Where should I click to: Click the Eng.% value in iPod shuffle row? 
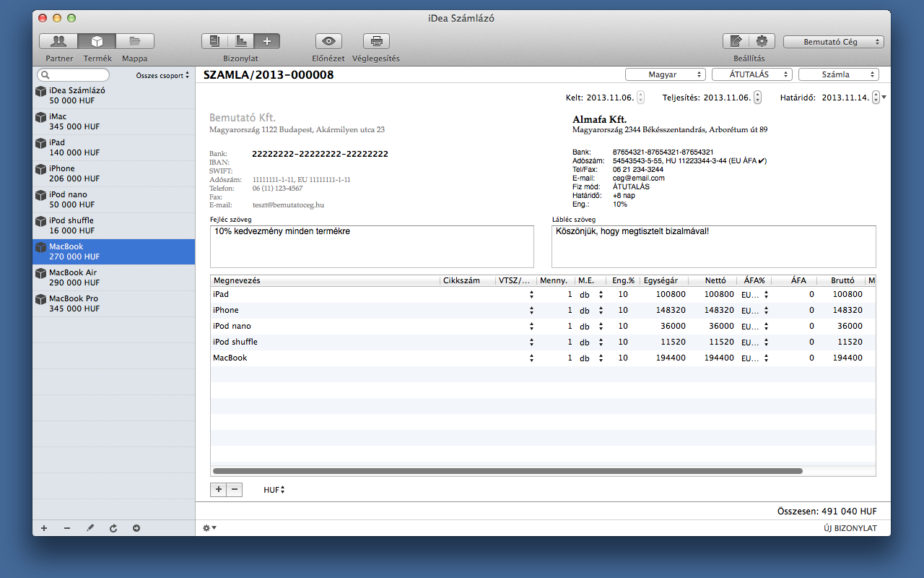[623, 342]
